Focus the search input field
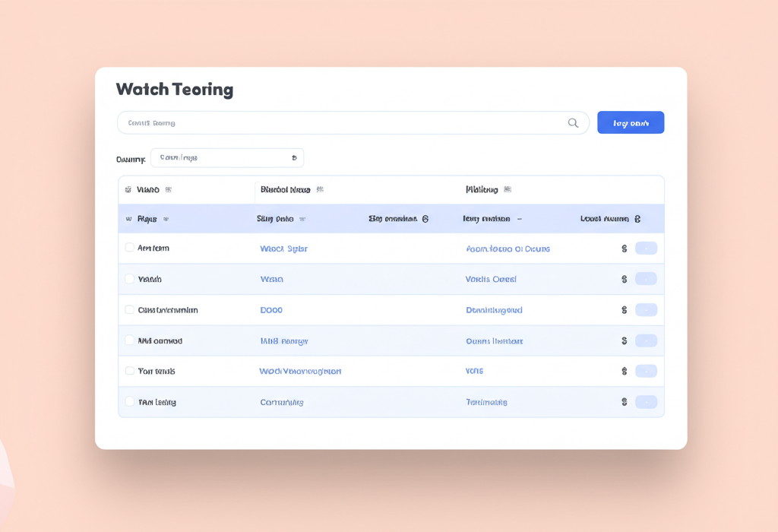Screen dimensions: 778x532 coord(353,122)
